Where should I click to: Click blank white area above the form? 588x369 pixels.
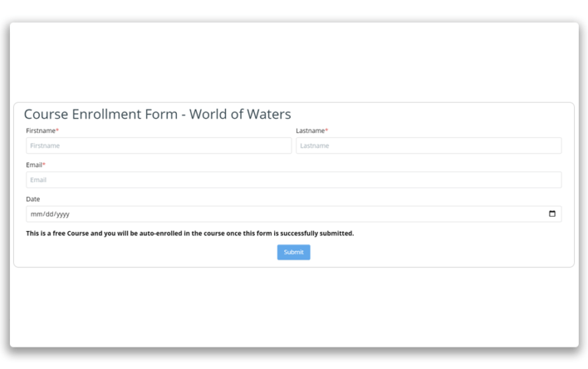point(293,61)
